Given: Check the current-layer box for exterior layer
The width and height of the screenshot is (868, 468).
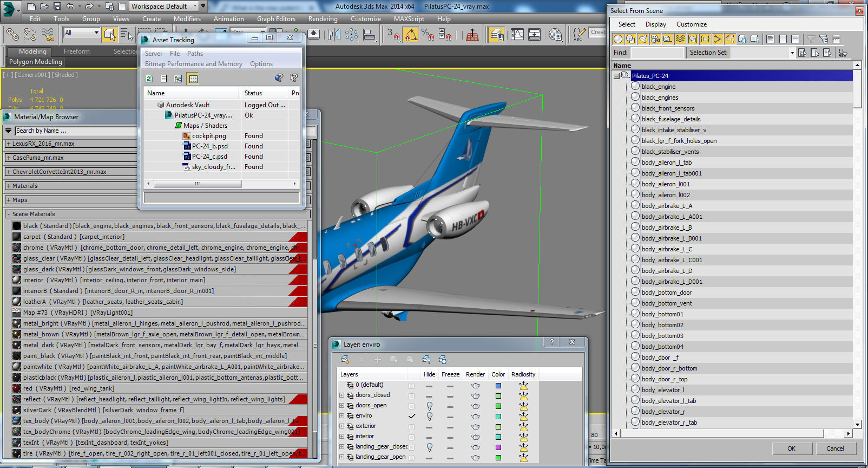Looking at the screenshot, I should (412, 427).
